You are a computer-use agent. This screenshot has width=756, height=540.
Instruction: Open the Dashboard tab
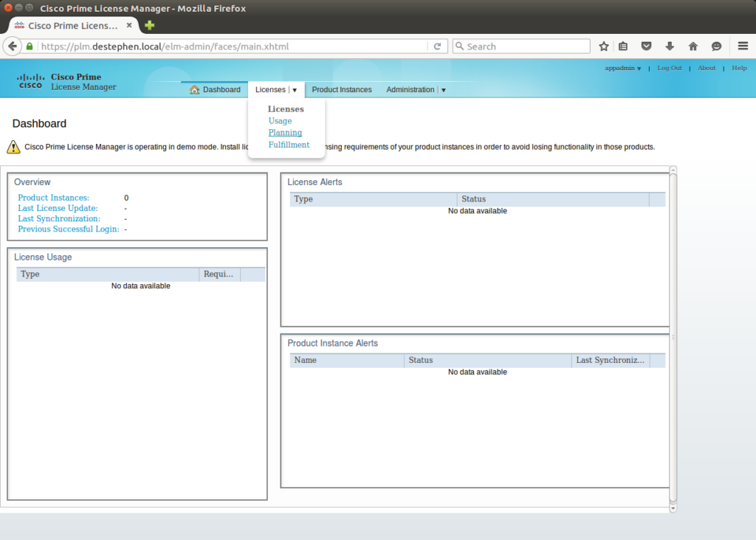click(x=215, y=89)
